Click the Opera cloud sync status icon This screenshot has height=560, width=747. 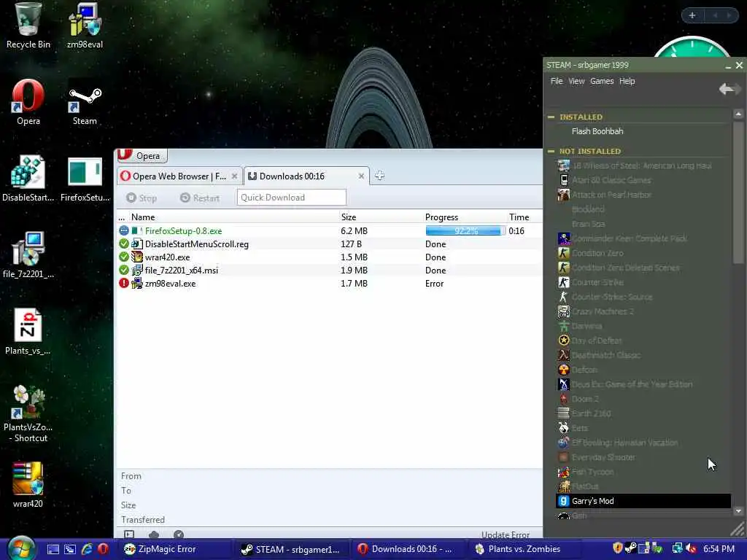[x=154, y=534]
